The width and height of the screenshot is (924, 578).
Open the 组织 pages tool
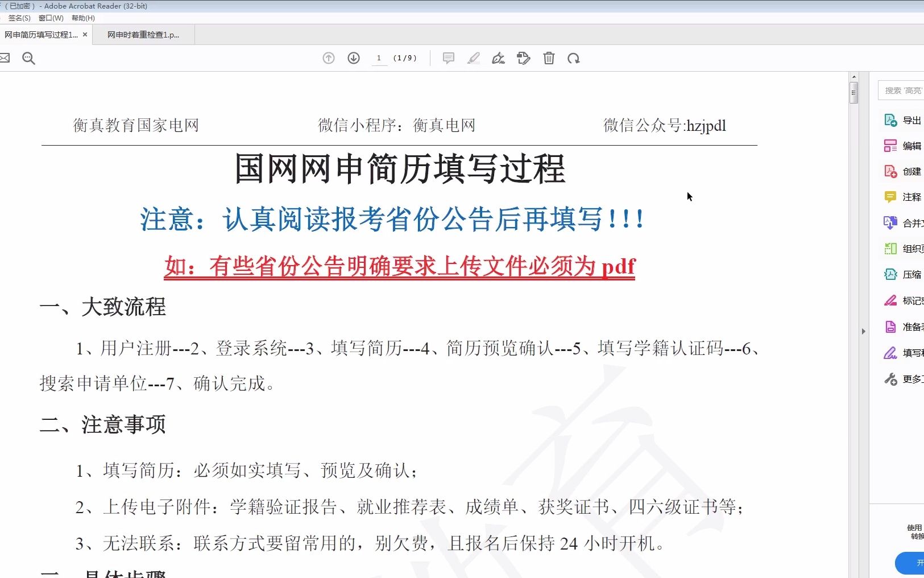coord(903,249)
